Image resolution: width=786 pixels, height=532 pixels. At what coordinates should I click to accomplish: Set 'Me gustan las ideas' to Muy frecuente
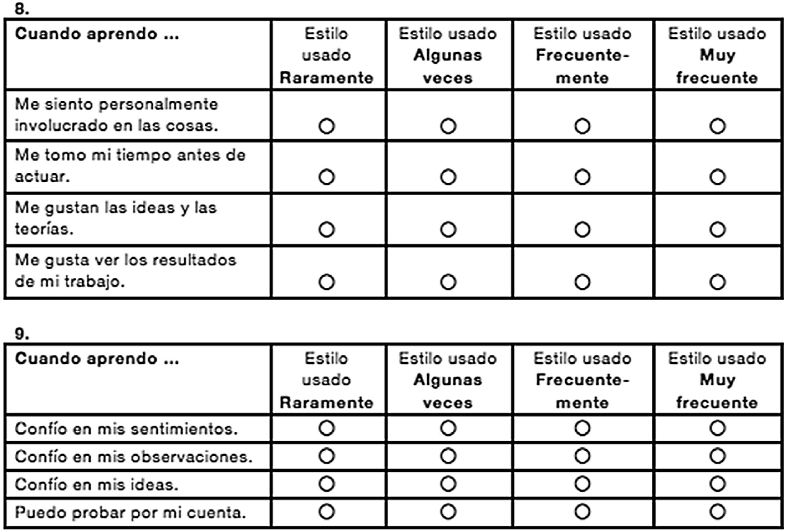717,230
